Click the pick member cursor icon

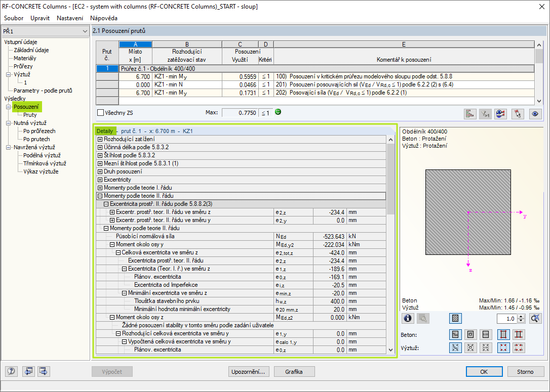(518, 113)
